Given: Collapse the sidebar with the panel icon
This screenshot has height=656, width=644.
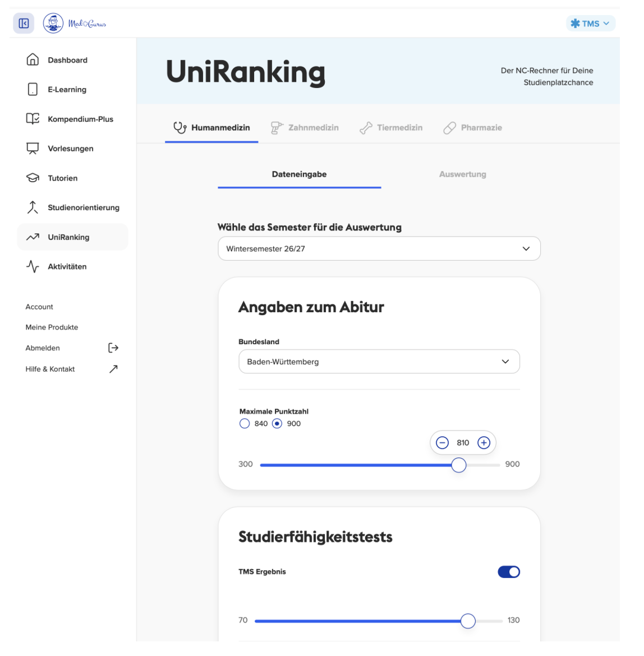Looking at the screenshot, I should (x=24, y=24).
